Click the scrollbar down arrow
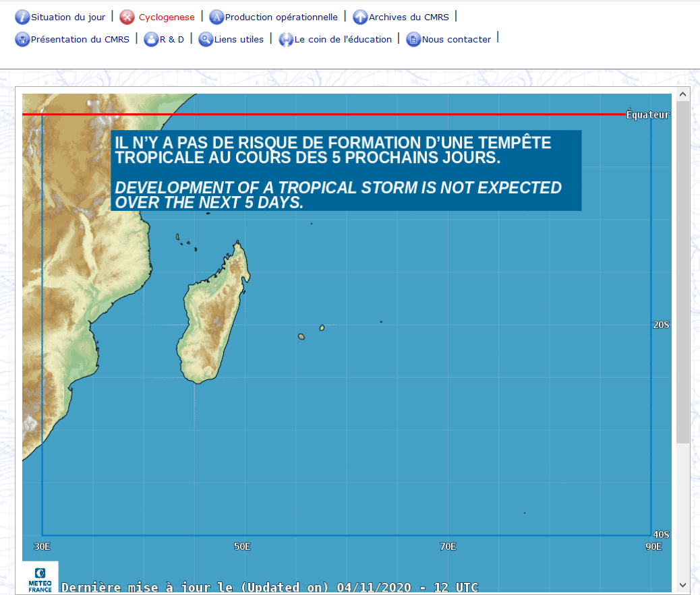 tap(682, 585)
